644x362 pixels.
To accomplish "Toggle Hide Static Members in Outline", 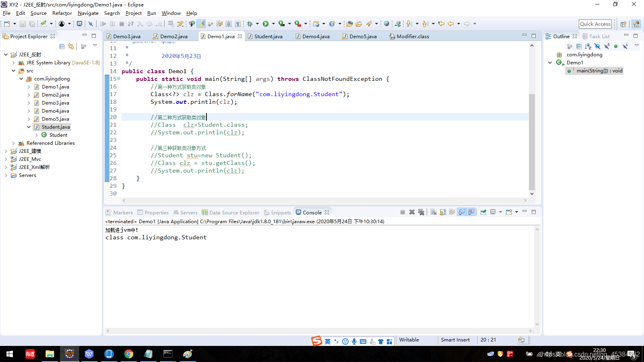I will pyautogui.click(x=607, y=46).
